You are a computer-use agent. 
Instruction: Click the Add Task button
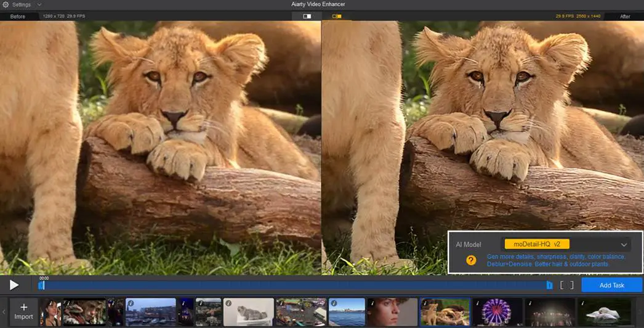[x=611, y=285]
